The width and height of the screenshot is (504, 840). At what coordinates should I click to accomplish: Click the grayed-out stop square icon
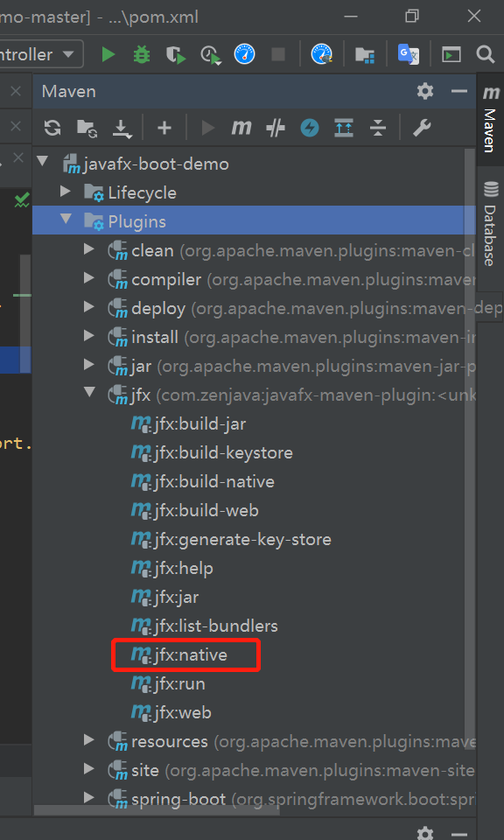click(278, 54)
